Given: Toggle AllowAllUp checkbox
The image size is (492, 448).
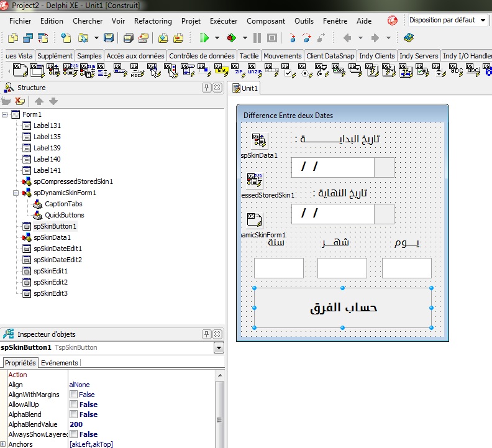Looking at the screenshot, I should point(73,405).
